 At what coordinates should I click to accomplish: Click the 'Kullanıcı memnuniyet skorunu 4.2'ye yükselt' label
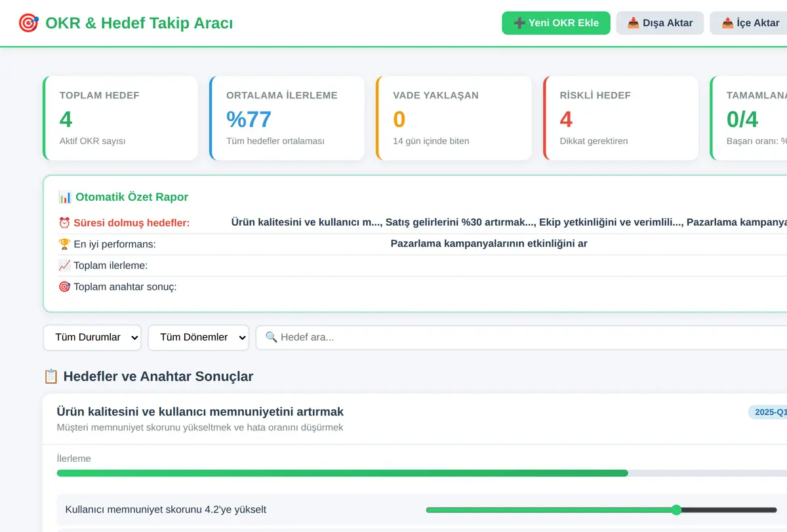(x=166, y=510)
